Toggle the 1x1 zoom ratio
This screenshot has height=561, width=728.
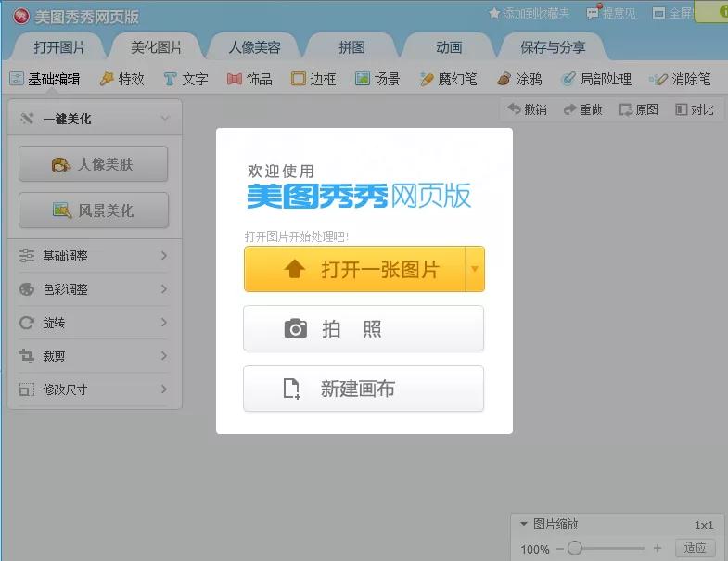pyautogui.click(x=704, y=525)
